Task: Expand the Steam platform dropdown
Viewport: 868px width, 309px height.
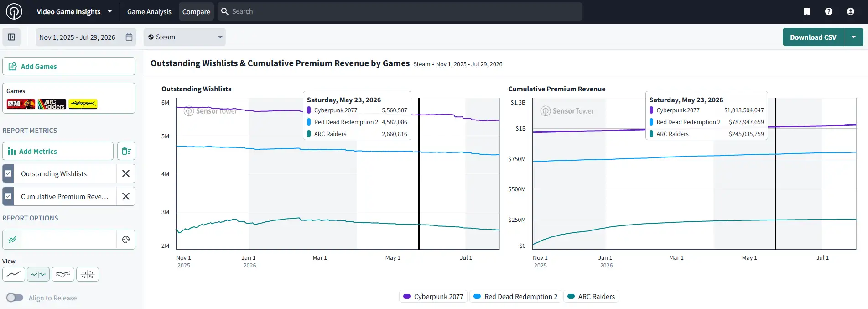Action: pyautogui.click(x=185, y=37)
